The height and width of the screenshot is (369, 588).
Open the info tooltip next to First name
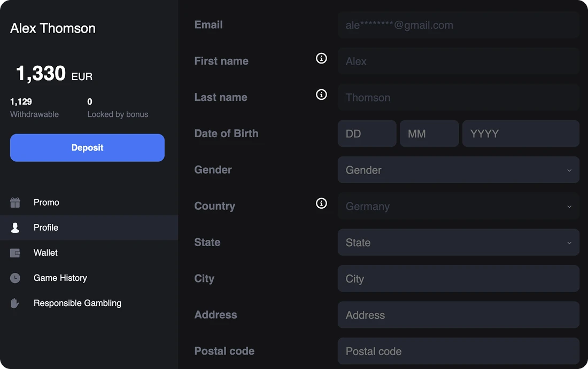(321, 58)
